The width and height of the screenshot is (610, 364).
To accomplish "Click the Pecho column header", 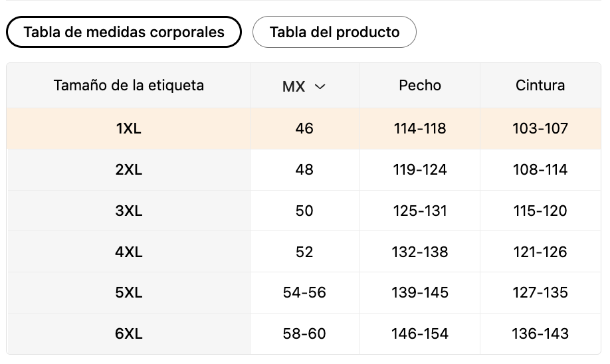I will pos(420,85).
